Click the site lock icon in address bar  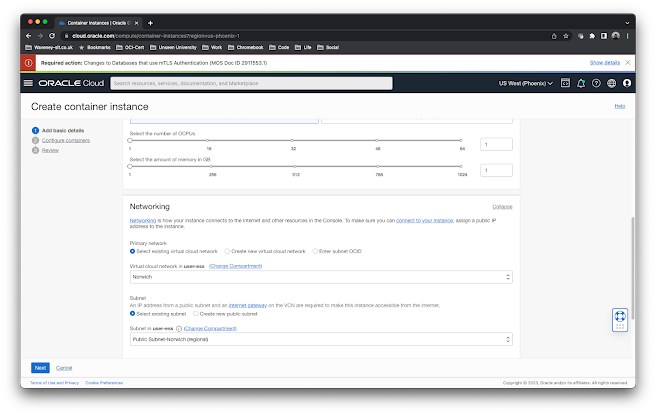click(x=66, y=36)
